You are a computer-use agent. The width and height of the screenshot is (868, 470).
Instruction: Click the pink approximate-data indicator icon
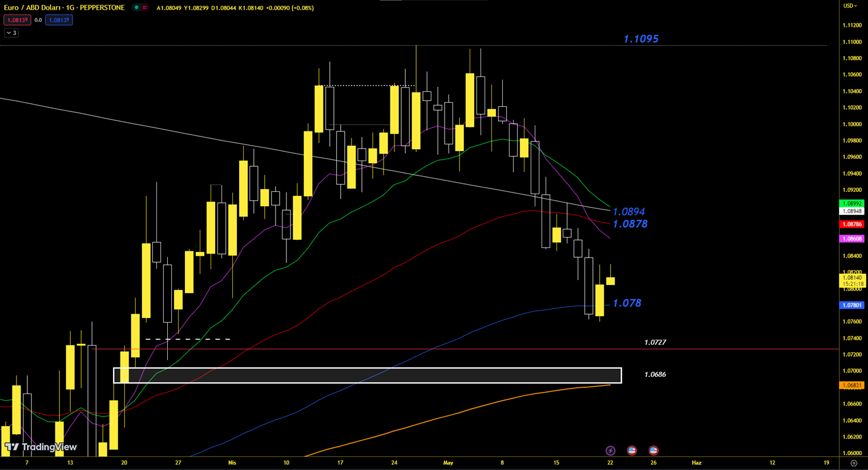(x=145, y=7)
